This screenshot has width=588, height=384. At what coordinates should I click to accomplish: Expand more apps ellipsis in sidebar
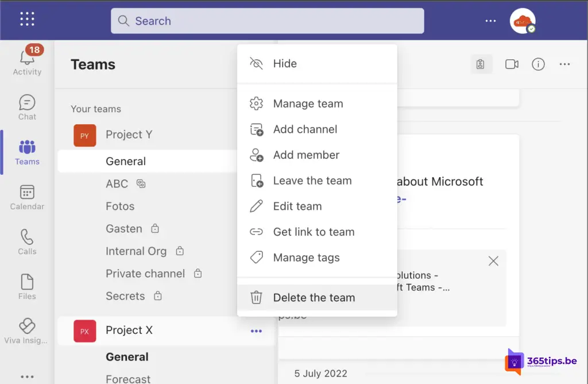27,376
